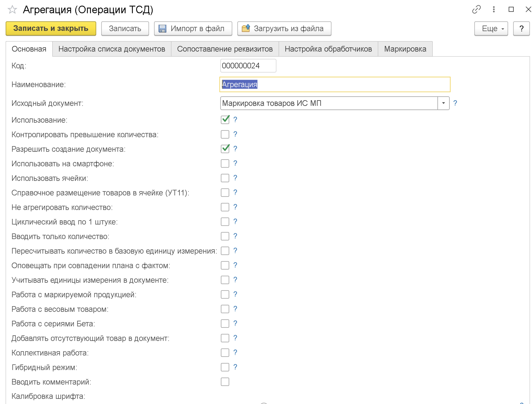Expand the Исходный документ dropdown arrow
The image size is (532, 404).
[x=443, y=103]
